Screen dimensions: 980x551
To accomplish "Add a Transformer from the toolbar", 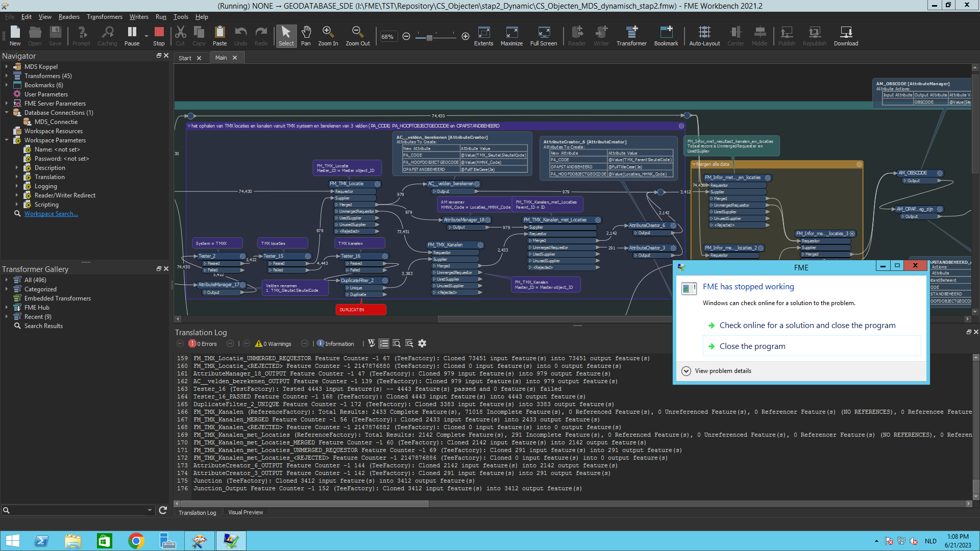I will [631, 36].
